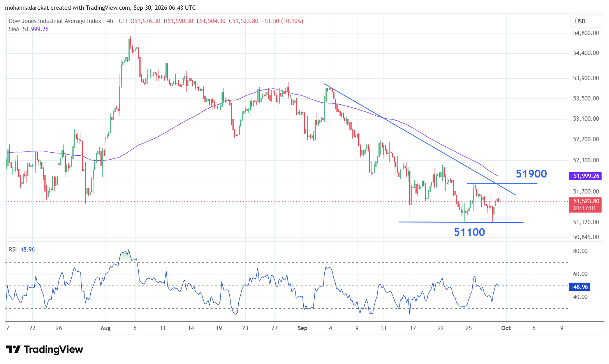Click the 50,845.00 price axis label
Viewport: 609px width, 364px height.
point(586,237)
